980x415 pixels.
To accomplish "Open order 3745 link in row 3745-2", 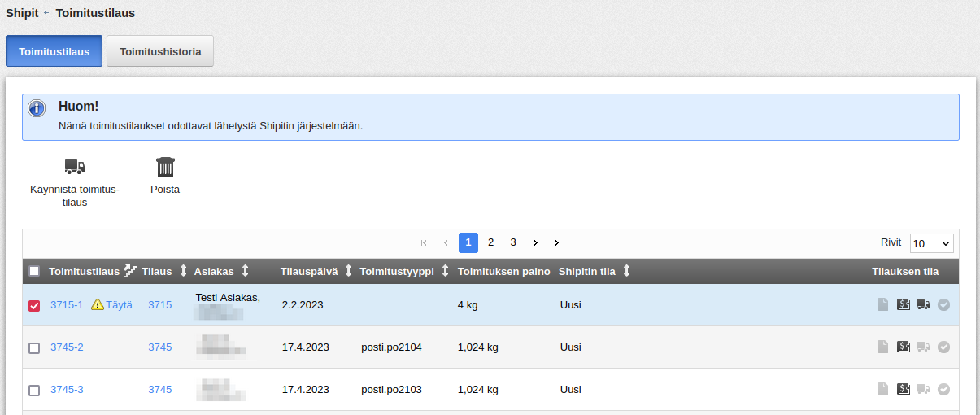I will (x=159, y=347).
